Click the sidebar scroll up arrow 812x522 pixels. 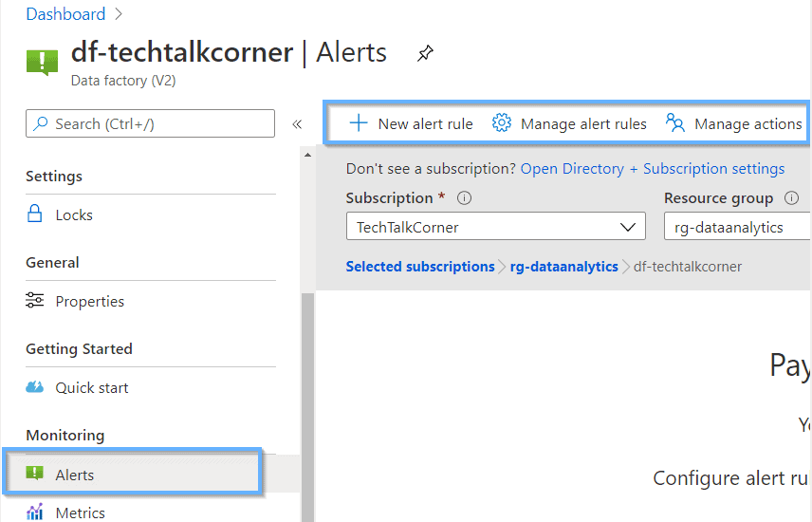coord(307,155)
